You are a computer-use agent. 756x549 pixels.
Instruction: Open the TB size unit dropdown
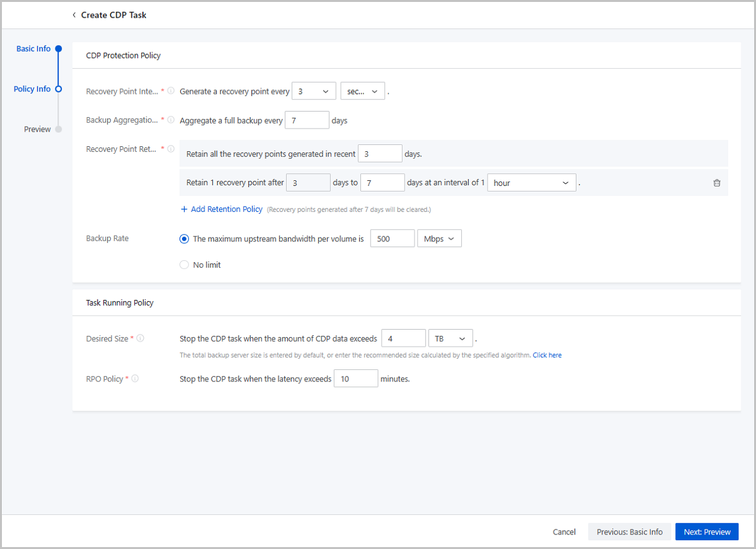(450, 338)
